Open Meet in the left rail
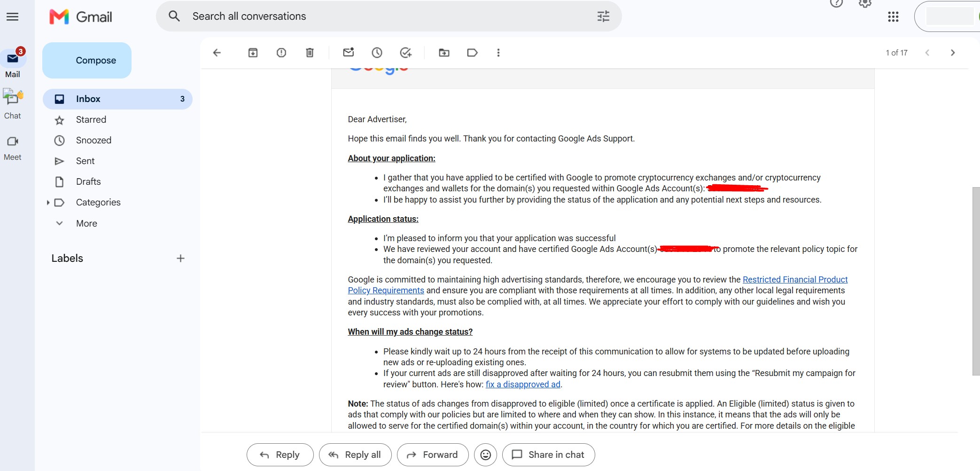 tap(13, 148)
